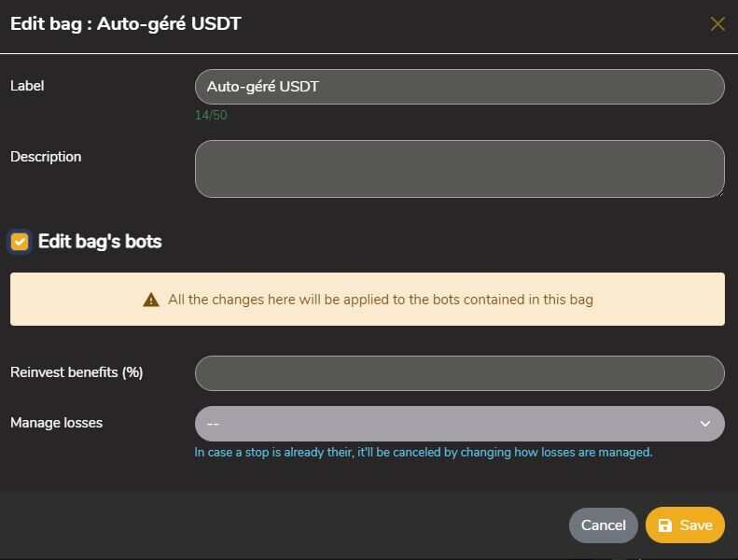The width and height of the screenshot is (738, 560).
Task: Select the "--" value in Manage losses
Action: 214,424
